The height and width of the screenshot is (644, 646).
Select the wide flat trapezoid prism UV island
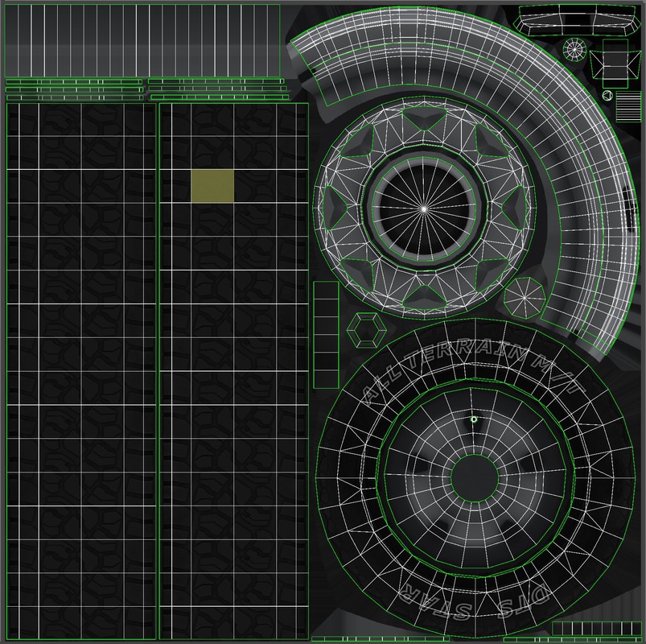(577, 20)
